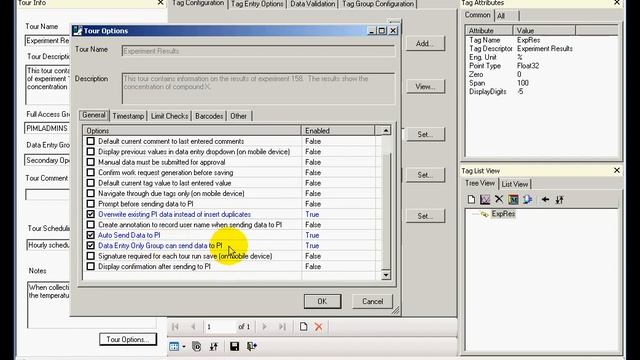Click the save floppy disk icon
The width and height of the screenshot is (640, 360).
tap(234, 347)
